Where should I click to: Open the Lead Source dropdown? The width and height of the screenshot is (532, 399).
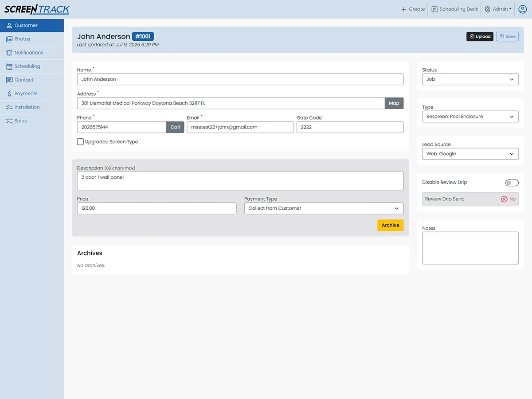click(x=470, y=154)
